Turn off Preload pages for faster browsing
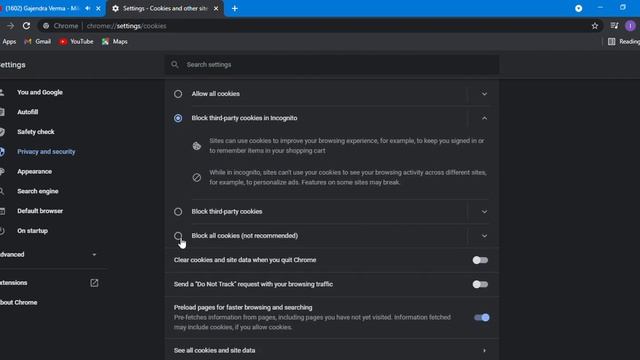 click(x=482, y=317)
